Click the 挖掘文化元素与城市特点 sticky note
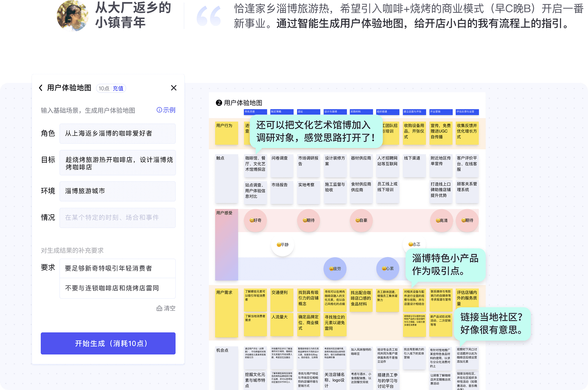This screenshot has height=390, width=588. (255, 380)
